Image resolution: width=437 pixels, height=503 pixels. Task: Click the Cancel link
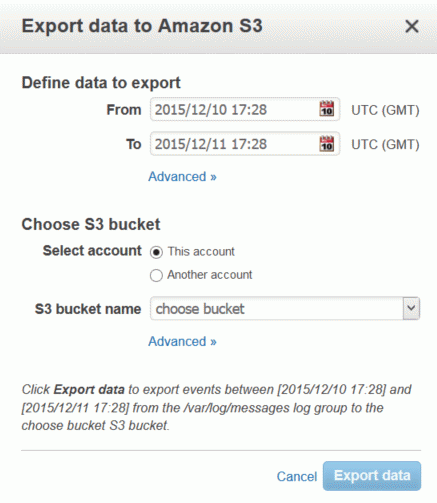(x=297, y=476)
